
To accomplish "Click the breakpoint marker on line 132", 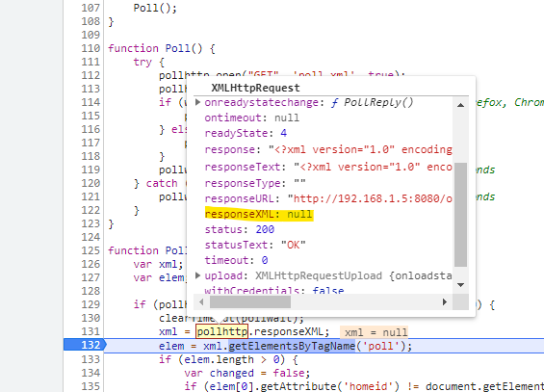I will click(x=86, y=345).
